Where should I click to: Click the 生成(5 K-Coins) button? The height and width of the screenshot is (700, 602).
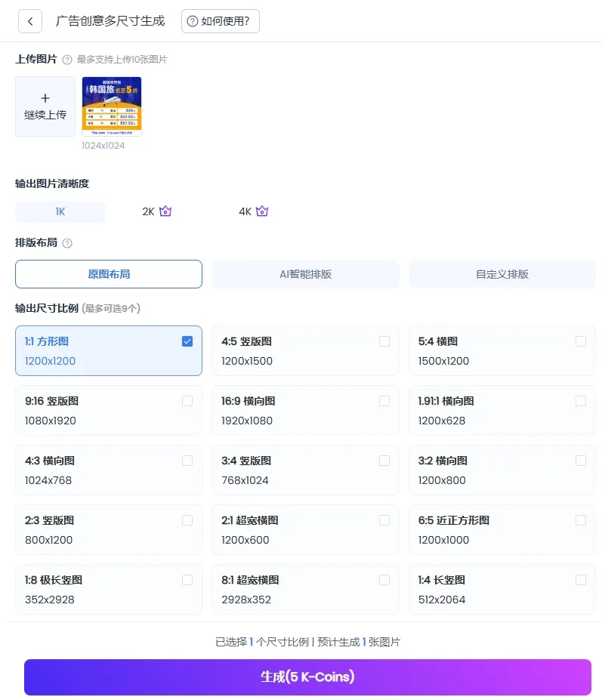(307, 677)
